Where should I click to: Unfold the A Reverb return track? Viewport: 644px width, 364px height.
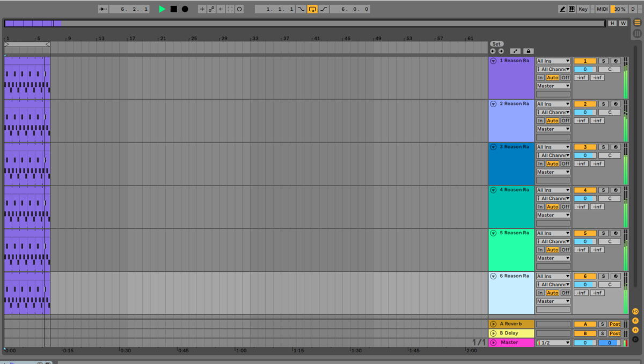click(x=493, y=324)
